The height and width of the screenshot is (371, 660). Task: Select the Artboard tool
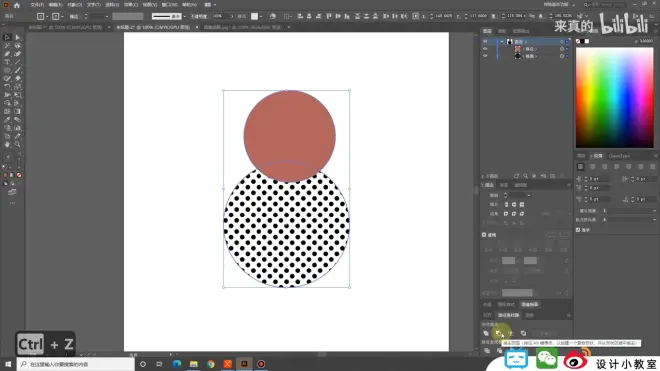pos(7,136)
